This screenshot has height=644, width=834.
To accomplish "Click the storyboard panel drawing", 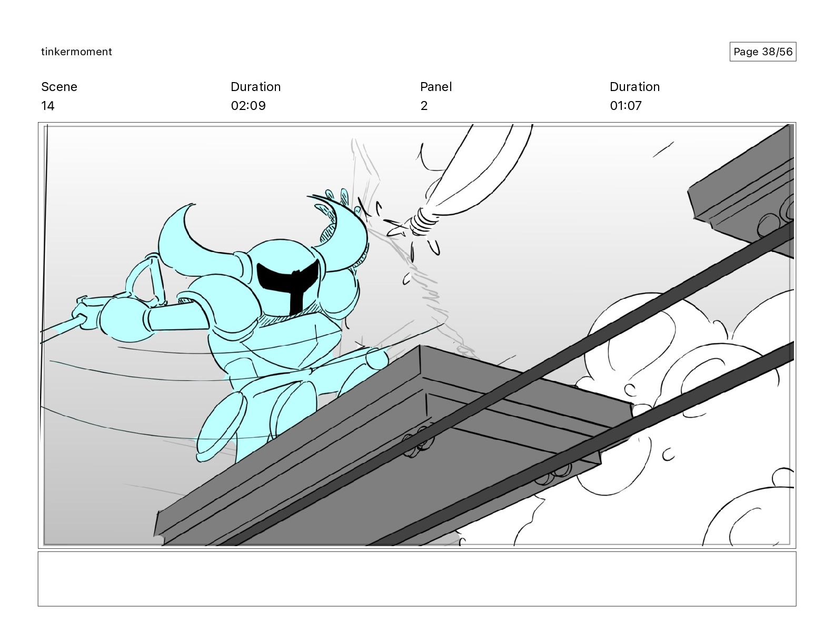I will [x=417, y=335].
